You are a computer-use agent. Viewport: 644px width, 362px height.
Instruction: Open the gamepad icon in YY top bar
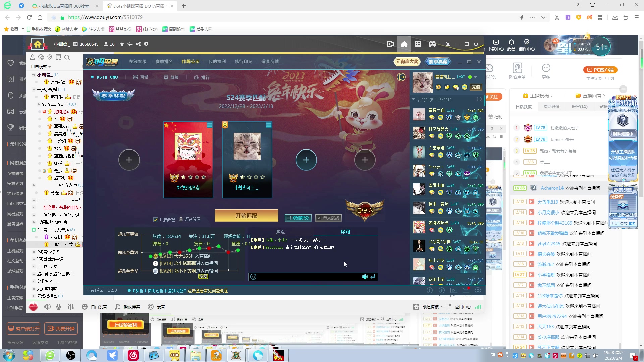coord(432,44)
